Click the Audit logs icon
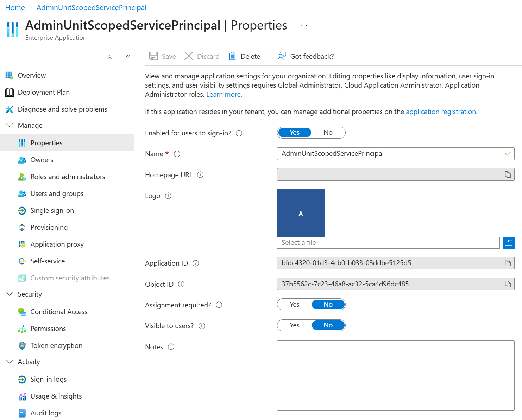The height and width of the screenshot is (420, 522). [22, 413]
